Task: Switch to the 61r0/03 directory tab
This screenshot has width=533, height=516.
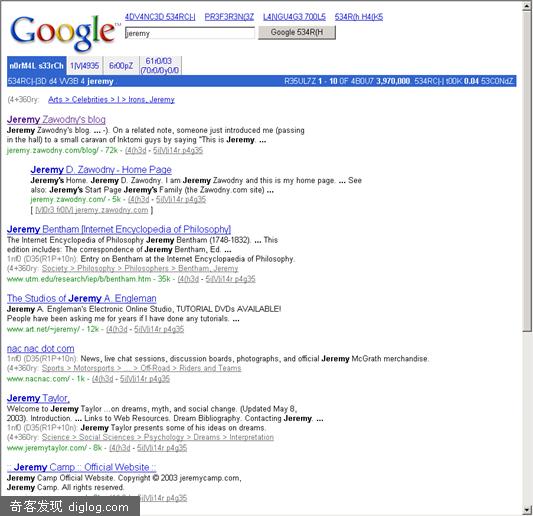Action: pos(160,65)
